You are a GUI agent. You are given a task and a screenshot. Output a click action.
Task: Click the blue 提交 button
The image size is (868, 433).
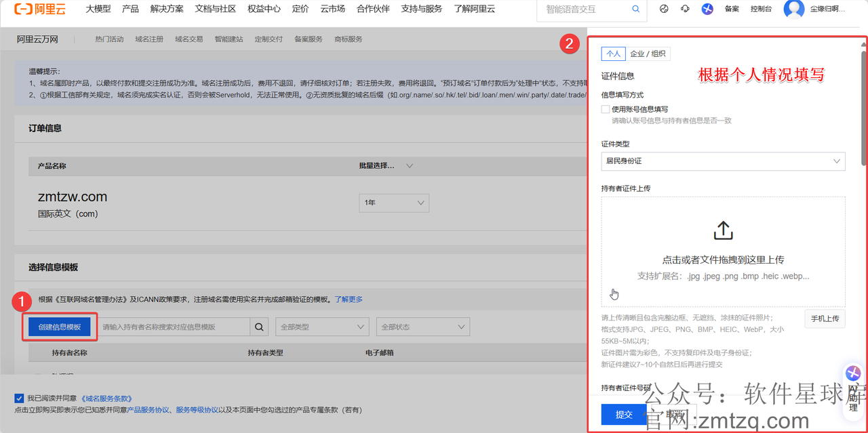pos(624,415)
